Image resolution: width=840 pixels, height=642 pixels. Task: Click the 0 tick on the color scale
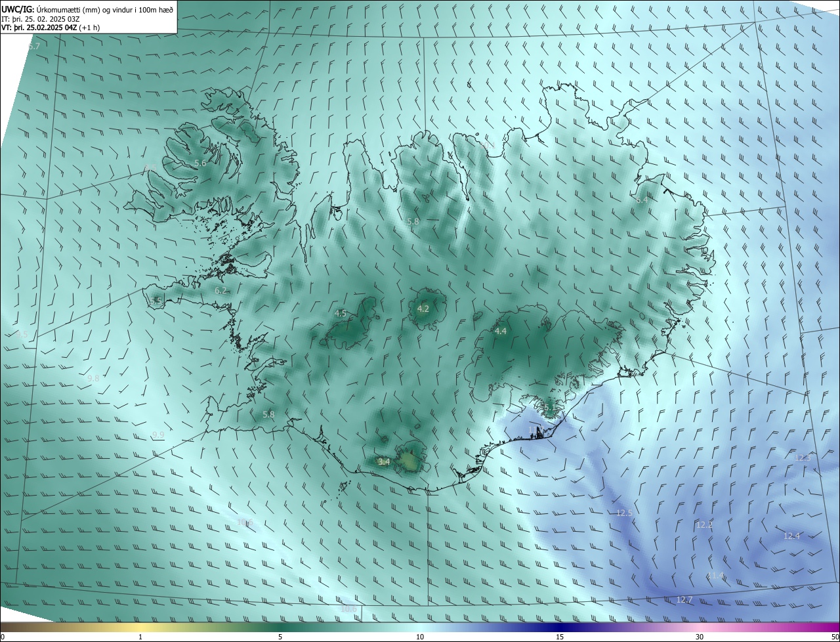pos(3,637)
